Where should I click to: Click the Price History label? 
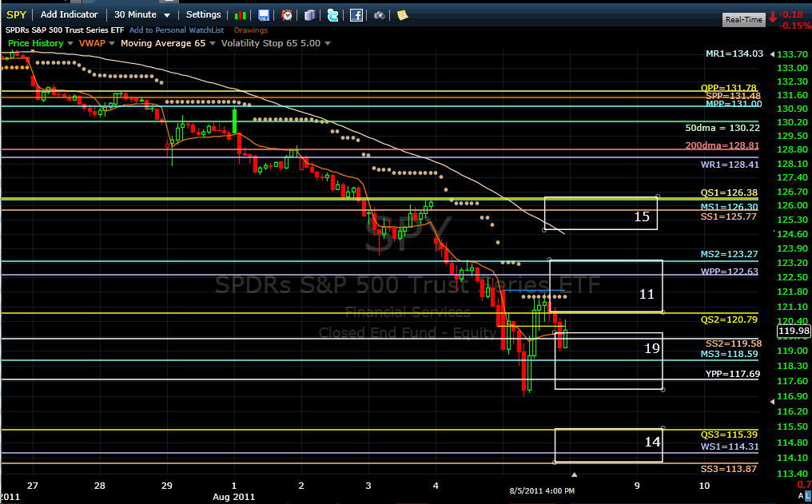[36, 43]
